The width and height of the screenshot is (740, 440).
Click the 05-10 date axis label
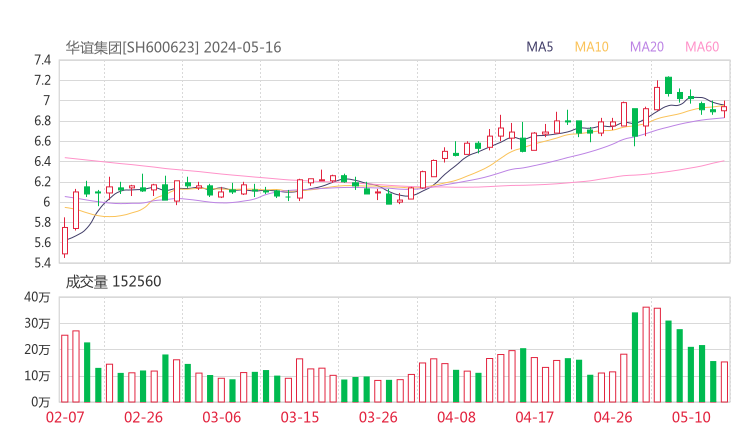pyautogui.click(x=690, y=417)
